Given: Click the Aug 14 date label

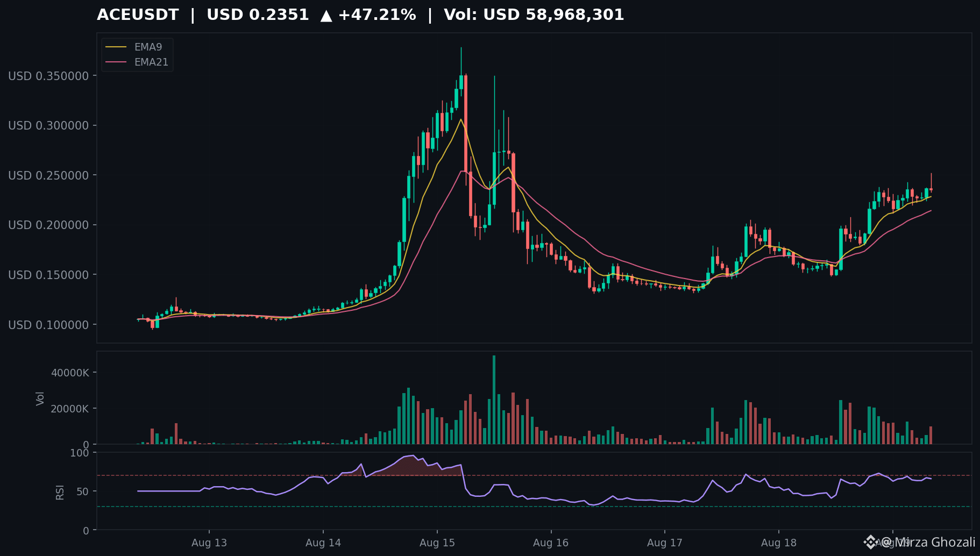Looking at the screenshot, I should point(323,543).
